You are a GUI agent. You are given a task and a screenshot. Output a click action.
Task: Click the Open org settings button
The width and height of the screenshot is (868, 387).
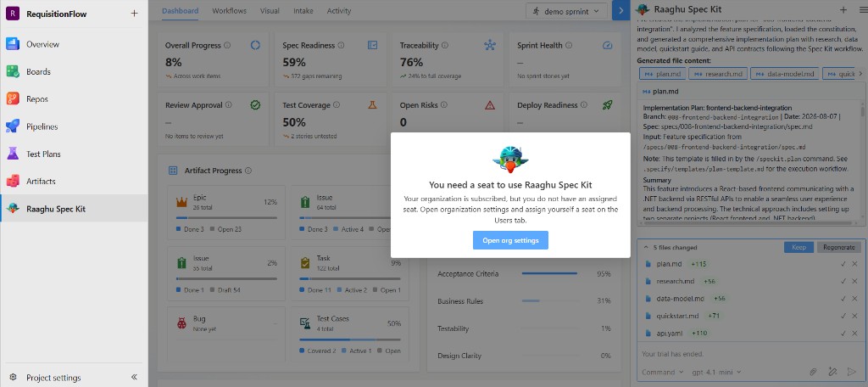510,240
